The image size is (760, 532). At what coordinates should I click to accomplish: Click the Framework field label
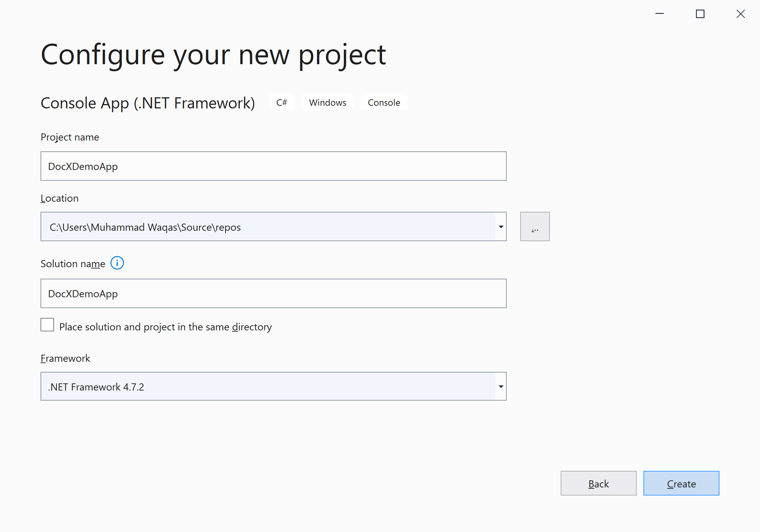pyautogui.click(x=65, y=358)
